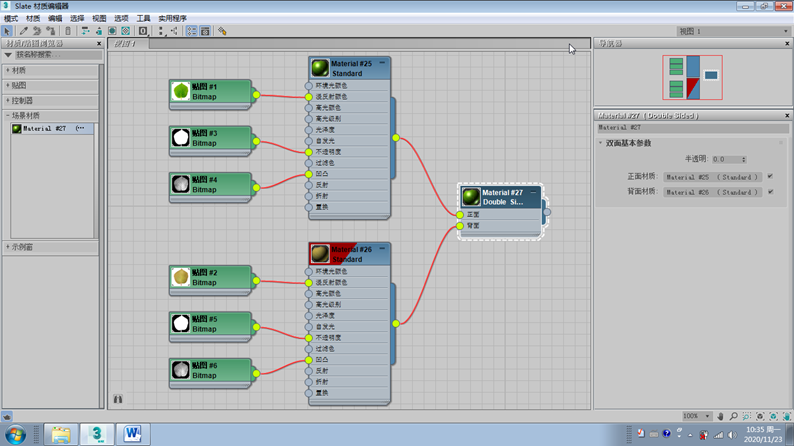The width and height of the screenshot is (794, 446).
Task: Click Zoom Extents icon
Action: coord(760,416)
